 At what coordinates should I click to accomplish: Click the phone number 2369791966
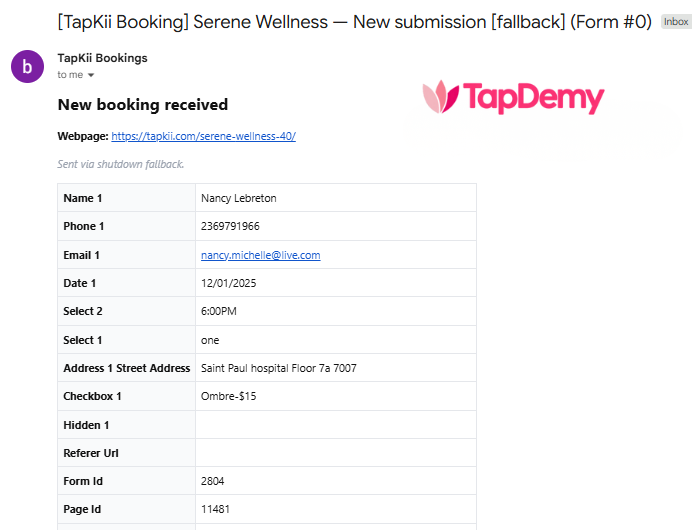230,226
